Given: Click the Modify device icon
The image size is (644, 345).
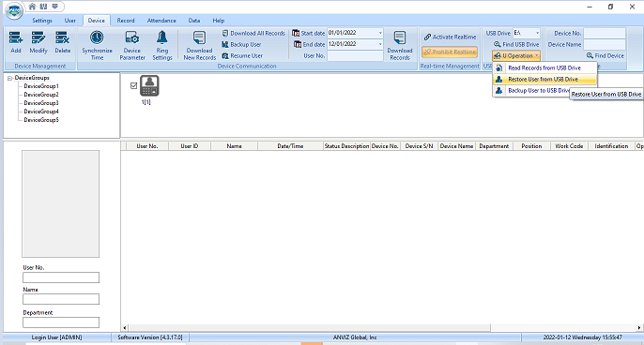Looking at the screenshot, I should pyautogui.click(x=38, y=37).
